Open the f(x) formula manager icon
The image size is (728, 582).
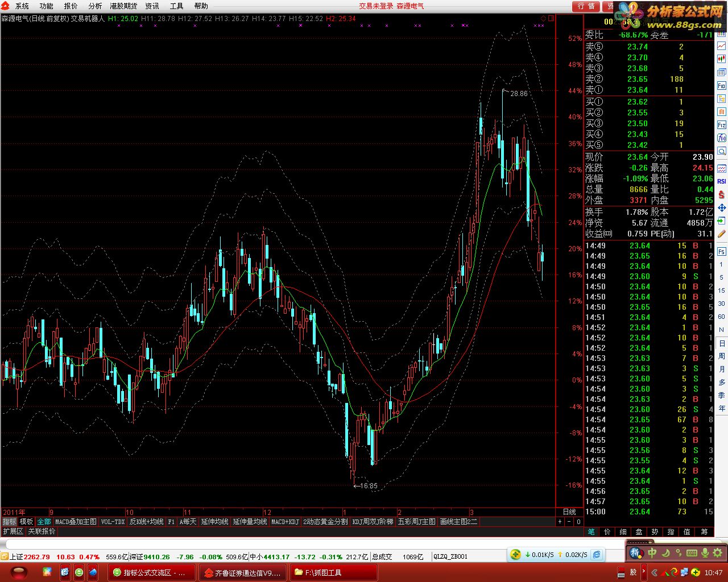point(721,138)
